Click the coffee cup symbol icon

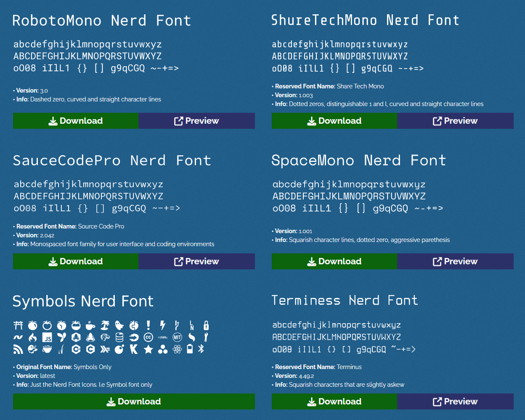tap(90, 325)
